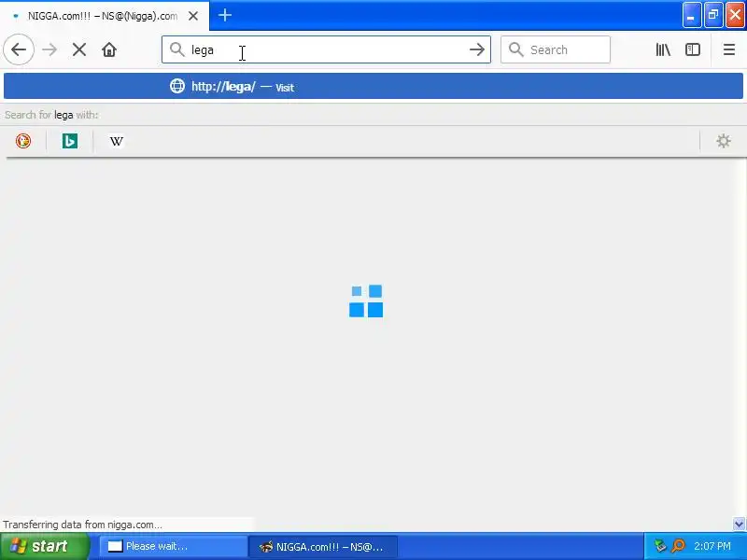This screenshot has width=747, height=560.
Task: Click the address bar containing lega
Action: pyautogui.click(x=326, y=49)
